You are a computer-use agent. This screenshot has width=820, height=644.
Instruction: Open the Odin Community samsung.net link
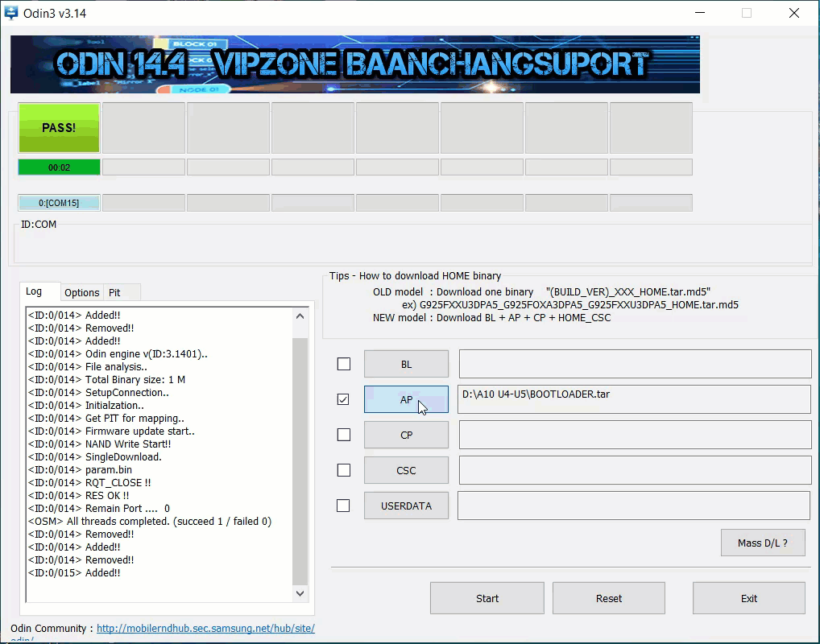point(205,629)
